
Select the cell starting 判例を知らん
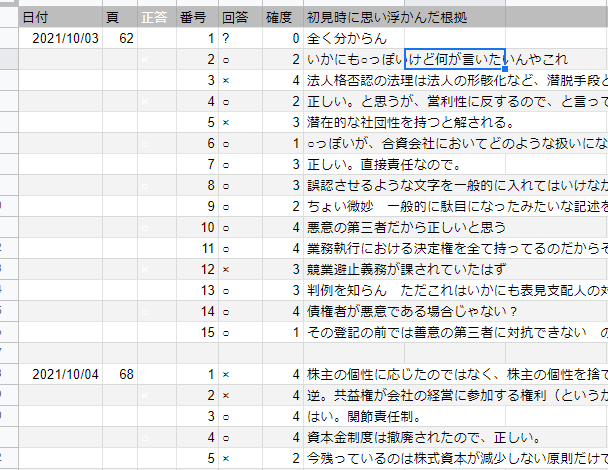[x=354, y=290]
